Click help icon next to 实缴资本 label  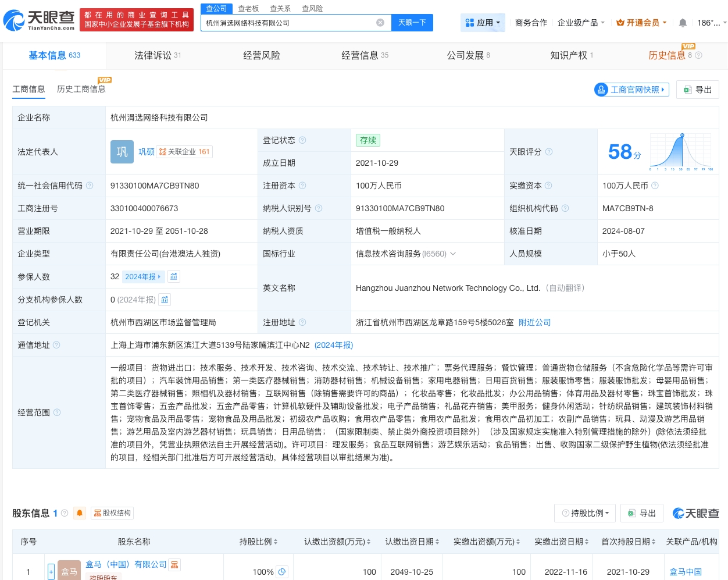(x=548, y=186)
